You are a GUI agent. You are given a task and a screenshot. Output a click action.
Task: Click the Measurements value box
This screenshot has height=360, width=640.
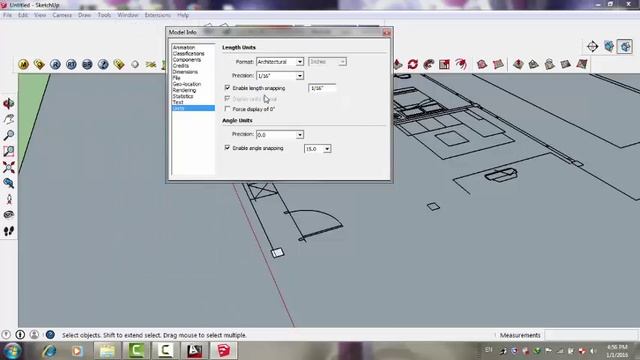tap(591, 335)
